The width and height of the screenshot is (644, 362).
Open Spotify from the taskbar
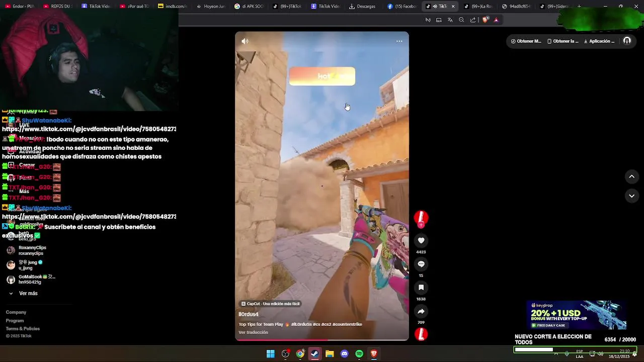click(x=359, y=354)
